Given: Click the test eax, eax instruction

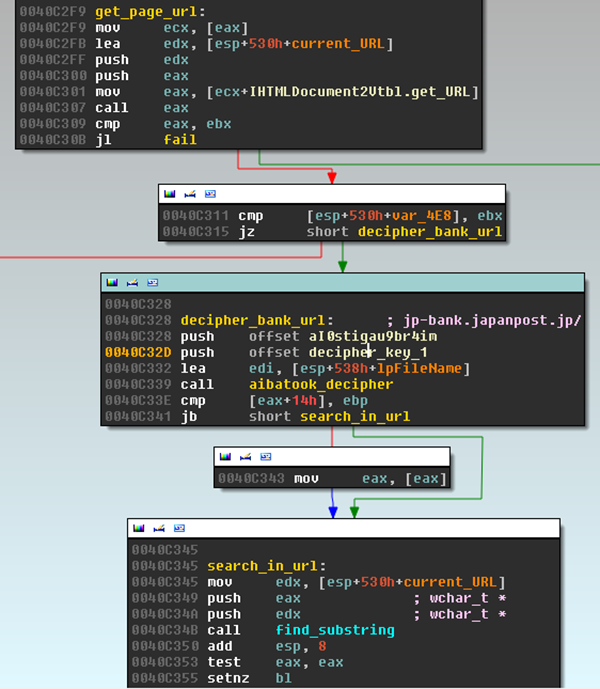Looking at the screenshot, I should coord(275,662).
